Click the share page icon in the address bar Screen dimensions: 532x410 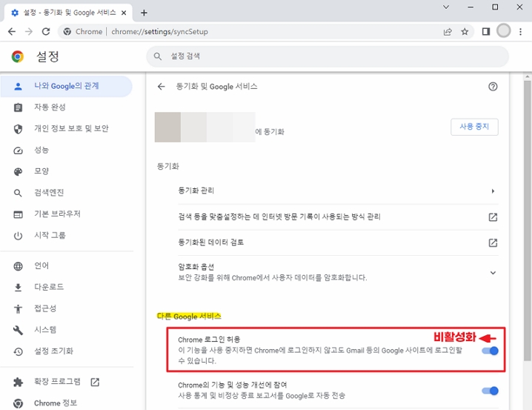click(x=448, y=32)
